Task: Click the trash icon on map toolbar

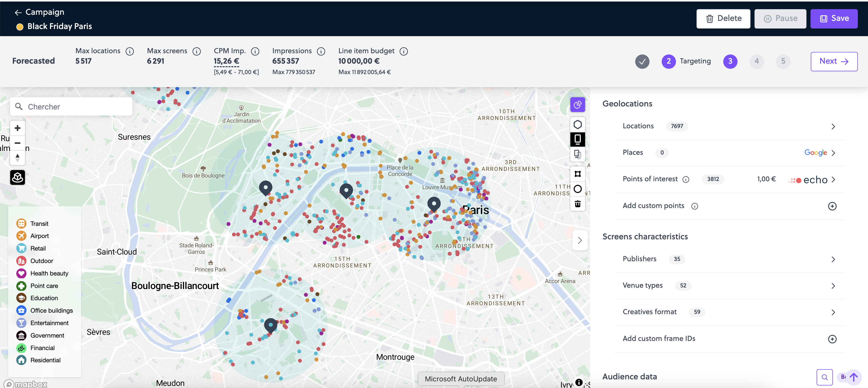Action: point(577,204)
